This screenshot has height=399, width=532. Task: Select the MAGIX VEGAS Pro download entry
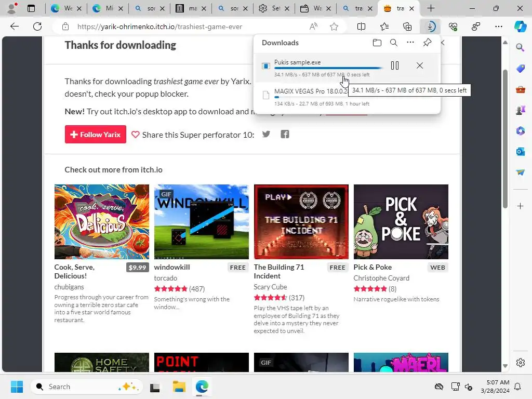pos(347,97)
